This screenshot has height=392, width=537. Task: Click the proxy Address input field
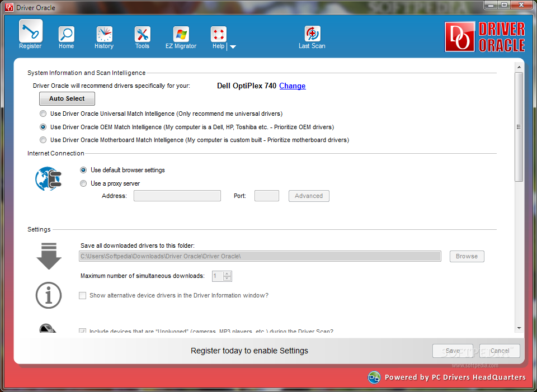click(177, 196)
